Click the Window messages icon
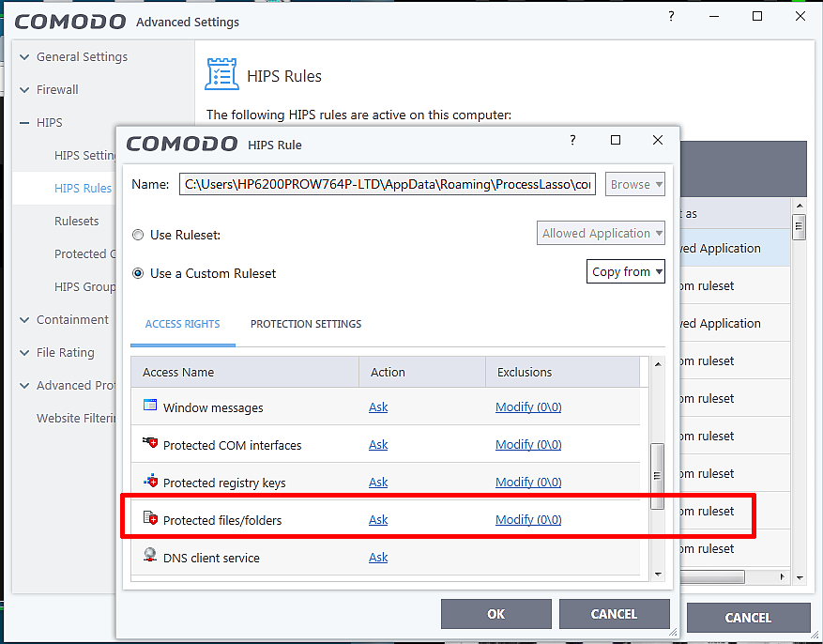 pos(150,405)
